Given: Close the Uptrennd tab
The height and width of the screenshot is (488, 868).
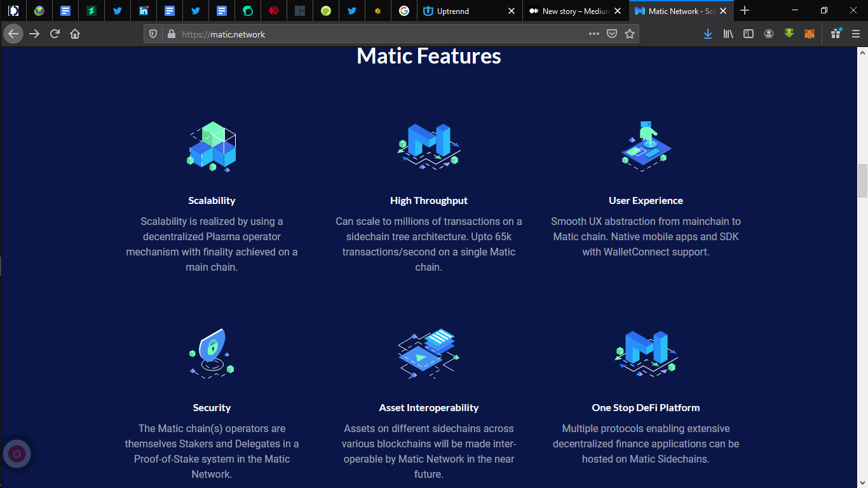Looking at the screenshot, I should 512,11.
